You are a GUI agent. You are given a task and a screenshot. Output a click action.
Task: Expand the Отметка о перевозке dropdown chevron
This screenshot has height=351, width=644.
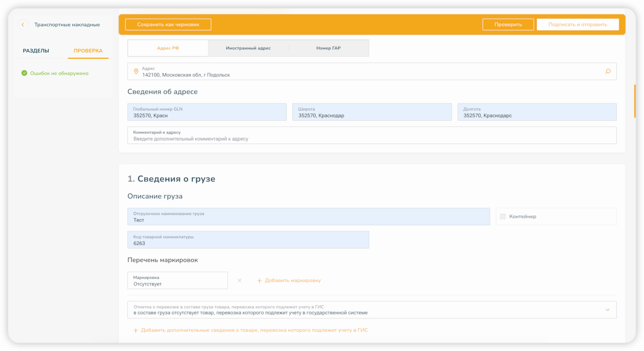[x=608, y=310]
